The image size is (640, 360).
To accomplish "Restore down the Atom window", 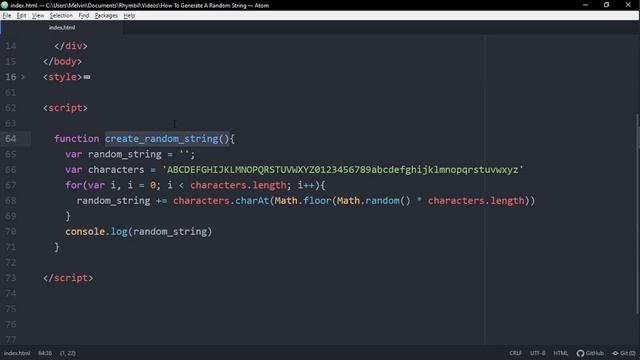I will coord(607,5).
